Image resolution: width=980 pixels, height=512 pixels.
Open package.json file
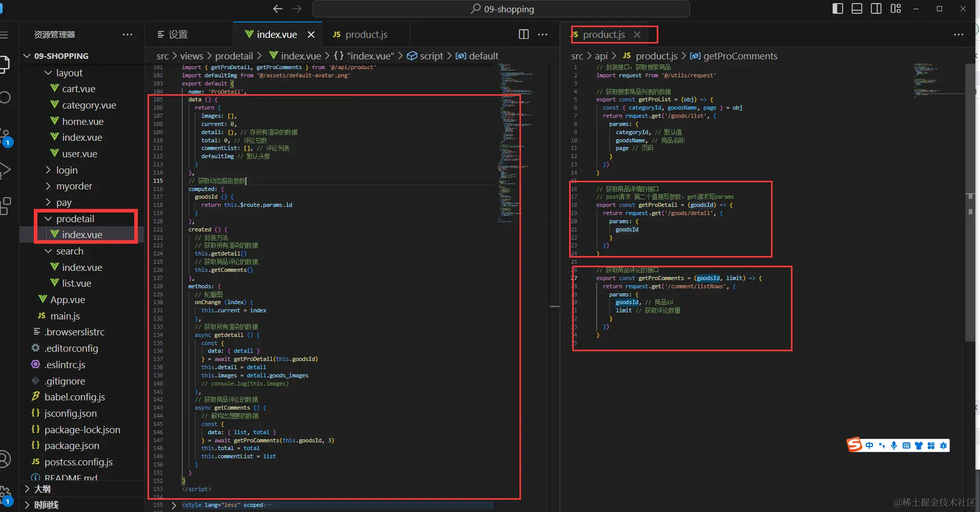72,445
